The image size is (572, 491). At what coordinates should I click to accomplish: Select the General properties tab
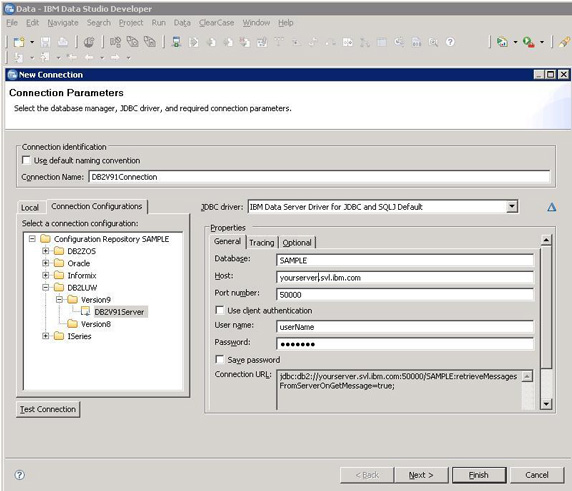pyautogui.click(x=227, y=241)
